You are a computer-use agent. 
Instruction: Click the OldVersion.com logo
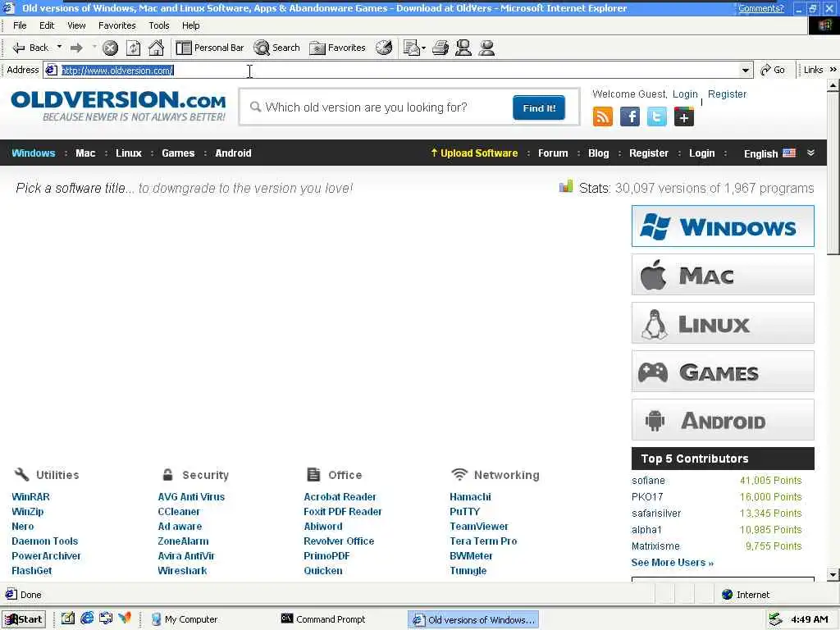tap(118, 106)
